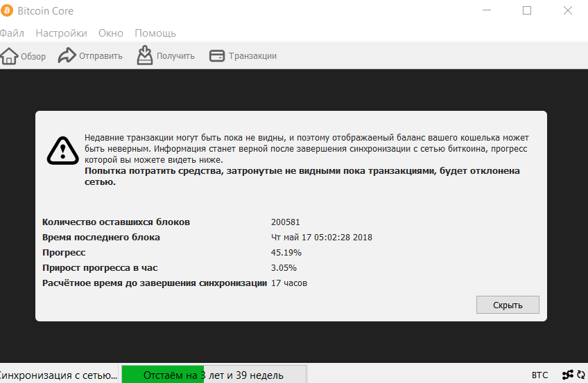Click the Синхронизация с сетью status label
This screenshot has height=383, width=588.
coord(58,375)
